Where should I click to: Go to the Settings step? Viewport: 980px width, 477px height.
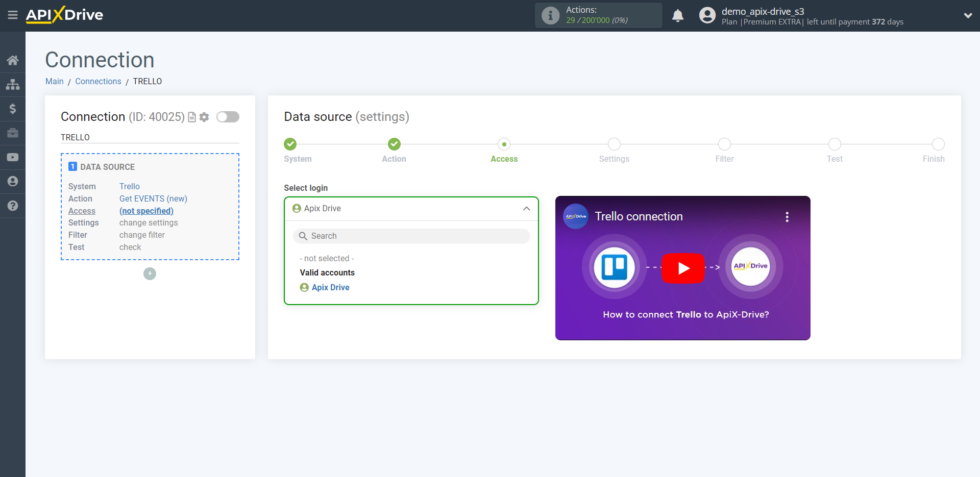click(x=614, y=144)
